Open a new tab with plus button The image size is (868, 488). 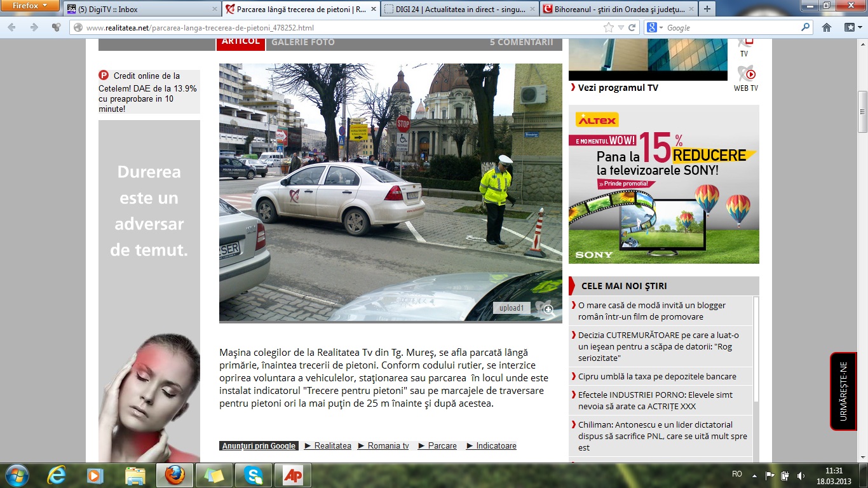point(707,10)
